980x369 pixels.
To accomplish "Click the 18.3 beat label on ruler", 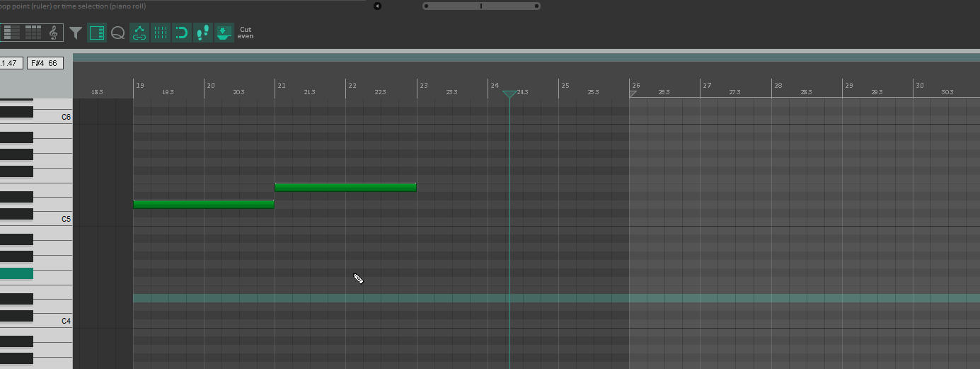I will [97, 92].
